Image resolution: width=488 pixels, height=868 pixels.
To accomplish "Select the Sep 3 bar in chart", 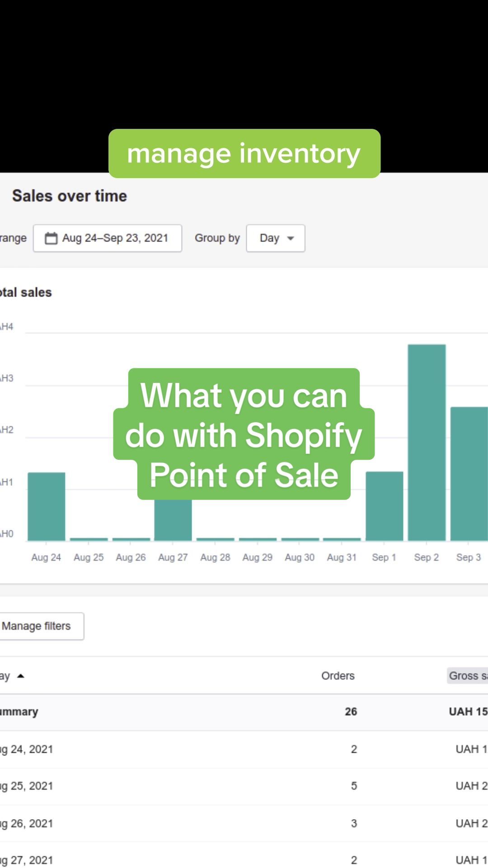I will pyautogui.click(x=469, y=474).
